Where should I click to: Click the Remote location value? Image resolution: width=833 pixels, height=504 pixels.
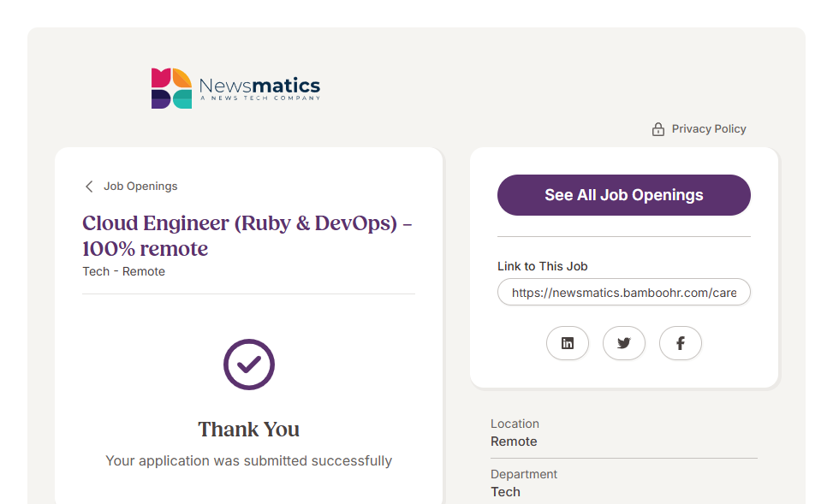514,442
